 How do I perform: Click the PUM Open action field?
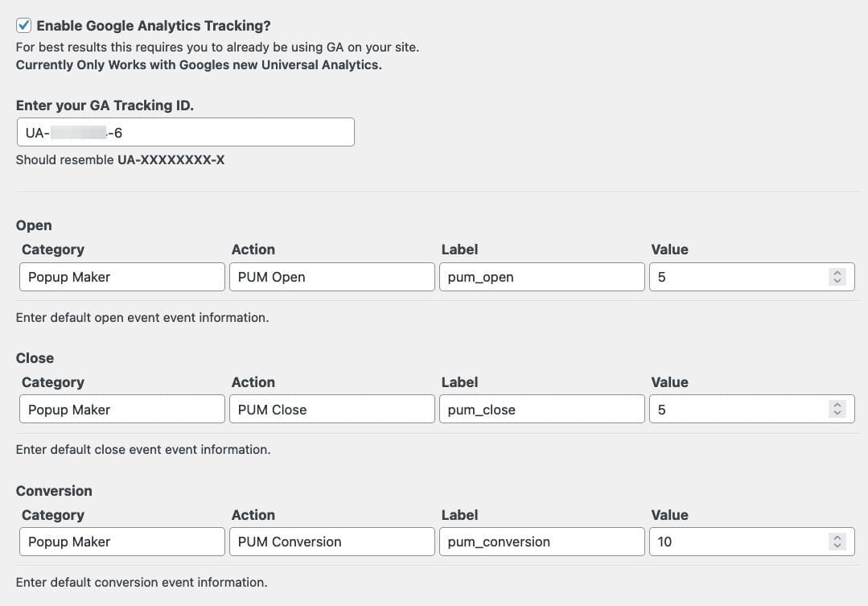[331, 276]
